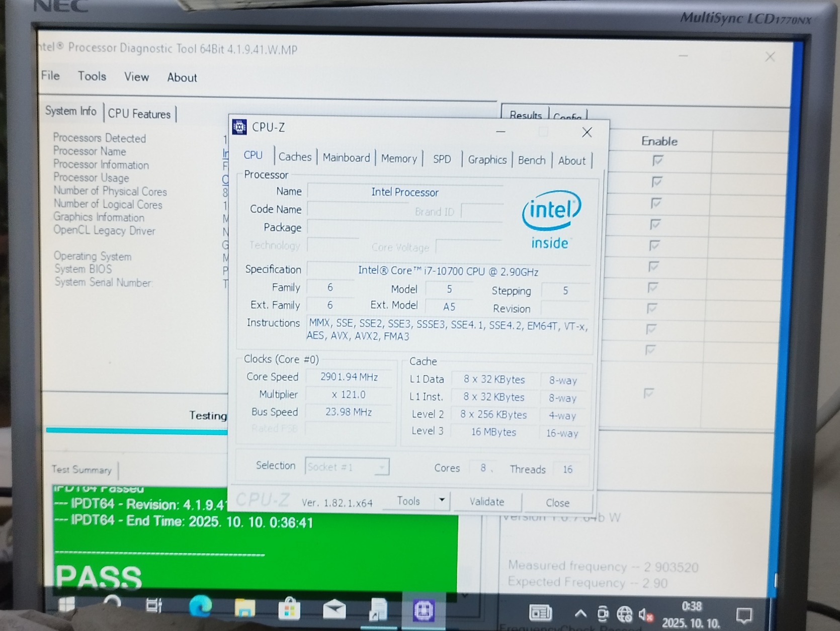
Task: Select the CPU tab in CPU-Z
Action: (253, 155)
